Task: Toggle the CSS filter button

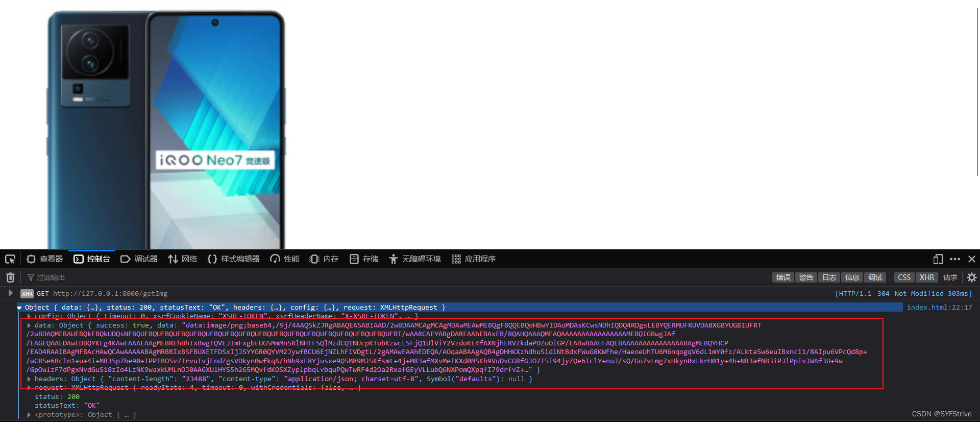Action: click(904, 277)
